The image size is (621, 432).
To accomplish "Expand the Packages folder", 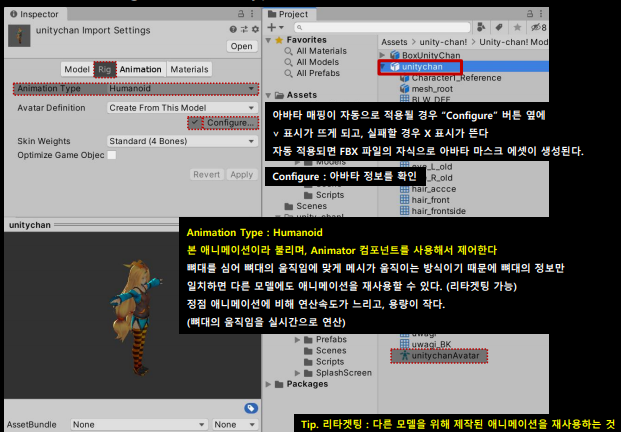I will (x=269, y=384).
